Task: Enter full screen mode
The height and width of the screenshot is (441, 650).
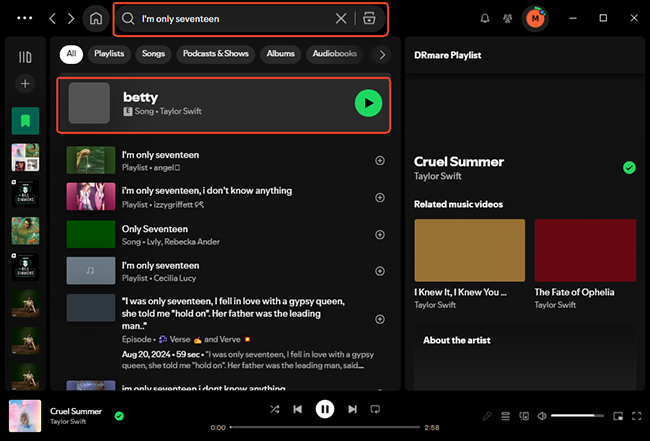Action: [637, 416]
